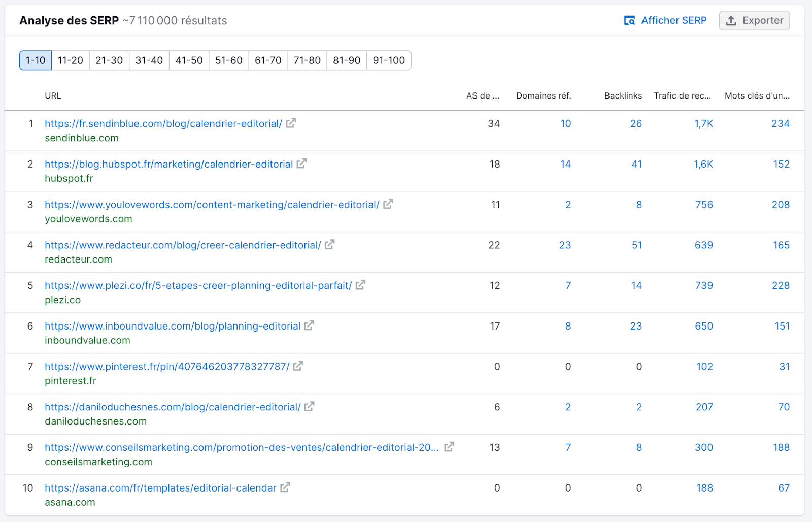
Task: Click the asana.com domain text
Action: click(70, 502)
